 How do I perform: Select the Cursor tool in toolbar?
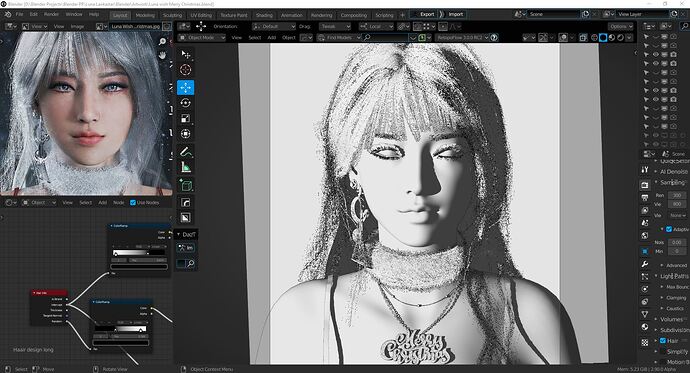tap(185, 69)
